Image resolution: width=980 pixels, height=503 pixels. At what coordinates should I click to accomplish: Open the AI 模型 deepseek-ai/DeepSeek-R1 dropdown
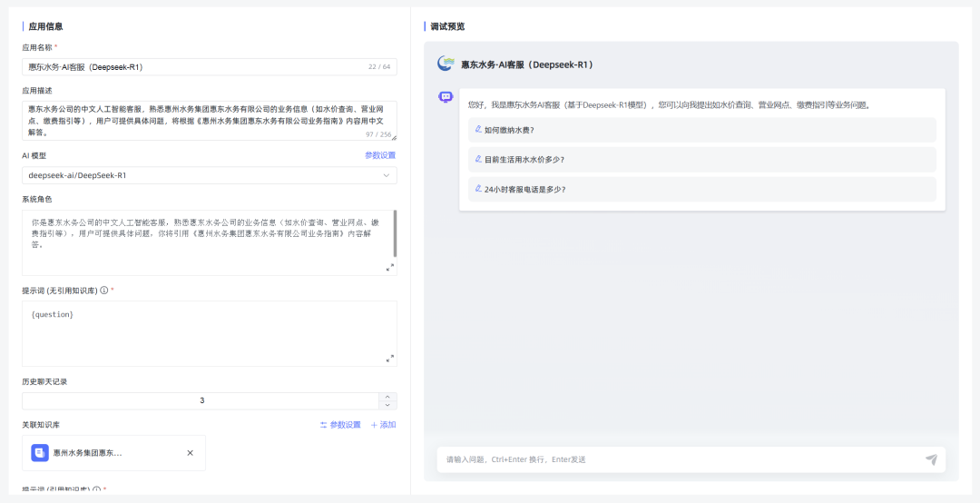click(x=209, y=175)
